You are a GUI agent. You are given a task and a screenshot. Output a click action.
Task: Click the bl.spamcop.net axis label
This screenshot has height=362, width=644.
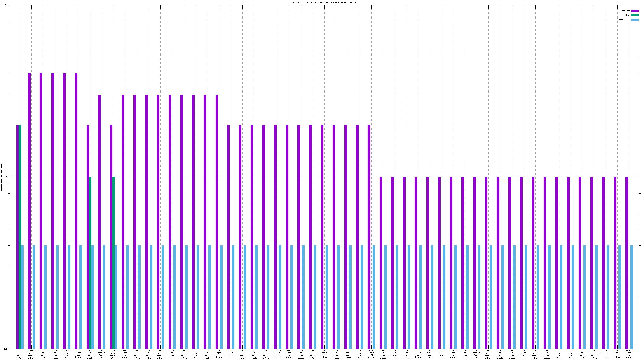[394, 354]
